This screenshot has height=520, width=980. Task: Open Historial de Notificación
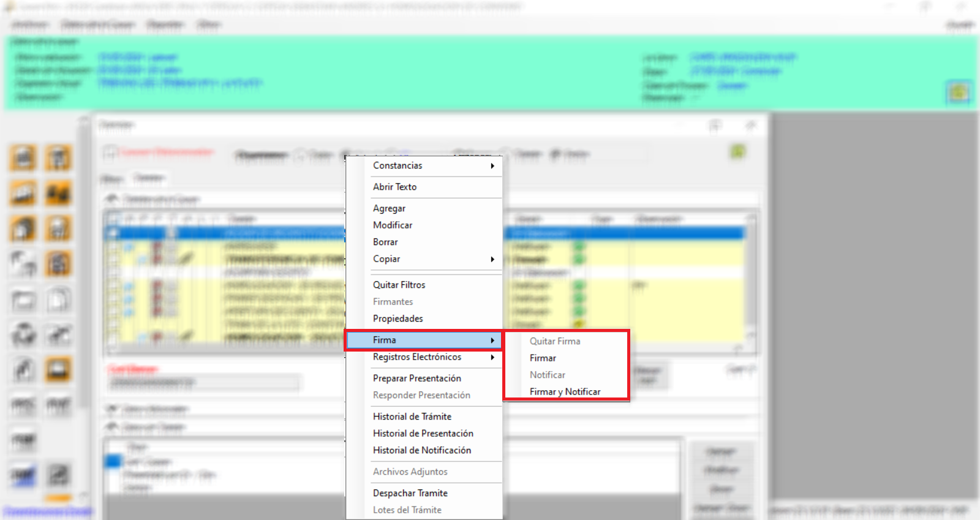tap(422, 450)
